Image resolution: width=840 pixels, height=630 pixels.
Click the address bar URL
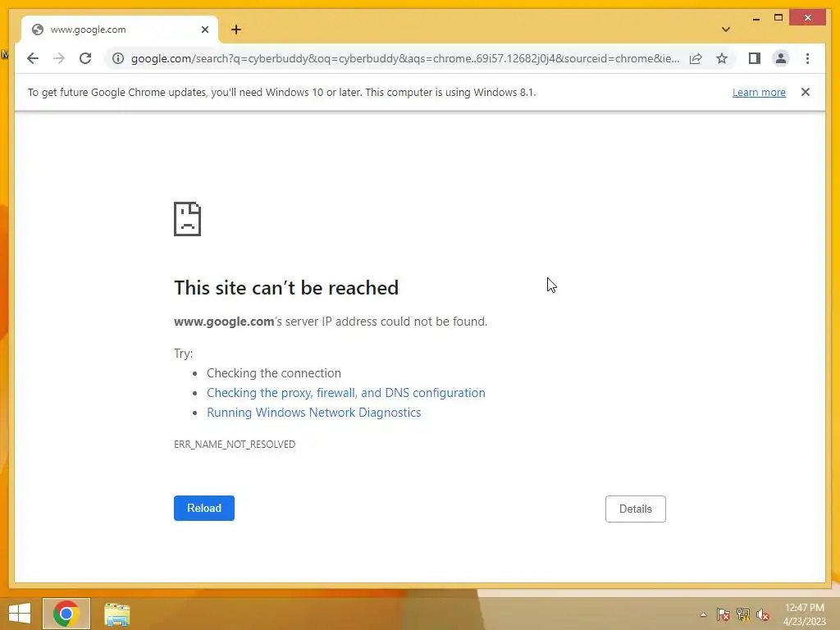[405, 58]
